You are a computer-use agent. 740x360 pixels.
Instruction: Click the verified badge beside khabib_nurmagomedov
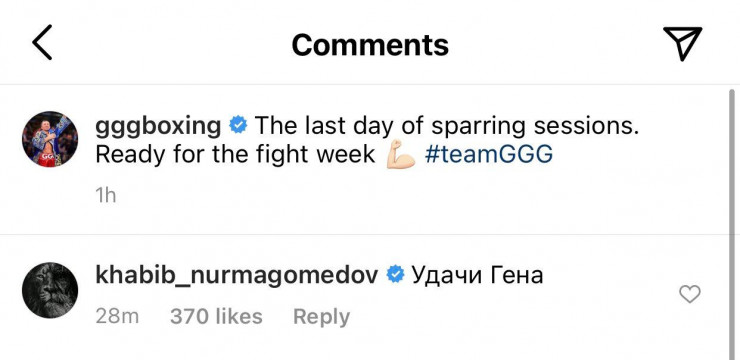[x=395, y=275]
